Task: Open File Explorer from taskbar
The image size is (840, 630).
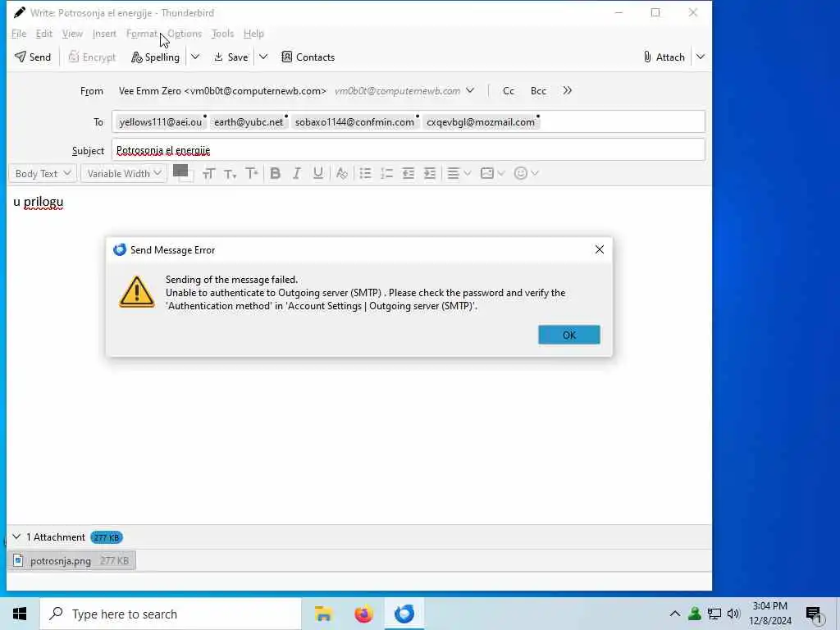Action: pyautogui.click(x=323, y=614)
